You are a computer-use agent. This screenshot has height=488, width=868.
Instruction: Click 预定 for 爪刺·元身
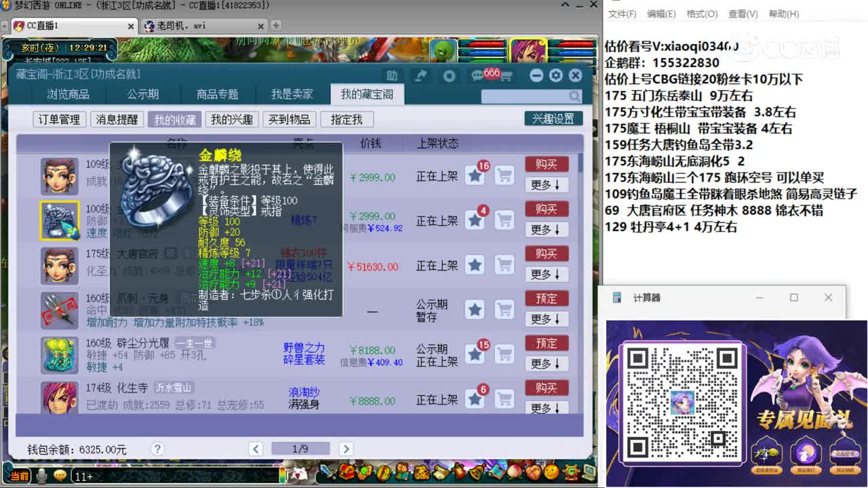click(x=546, y=298)
